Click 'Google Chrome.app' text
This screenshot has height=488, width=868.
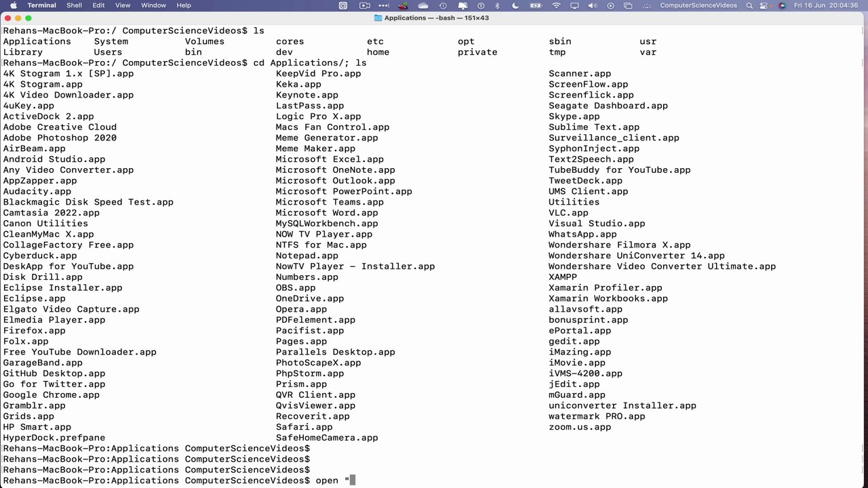[52, 395]
